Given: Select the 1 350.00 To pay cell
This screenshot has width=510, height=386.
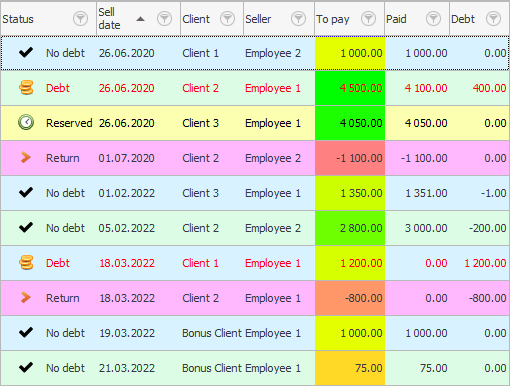Looking at the screenshot, I should 350,193.
